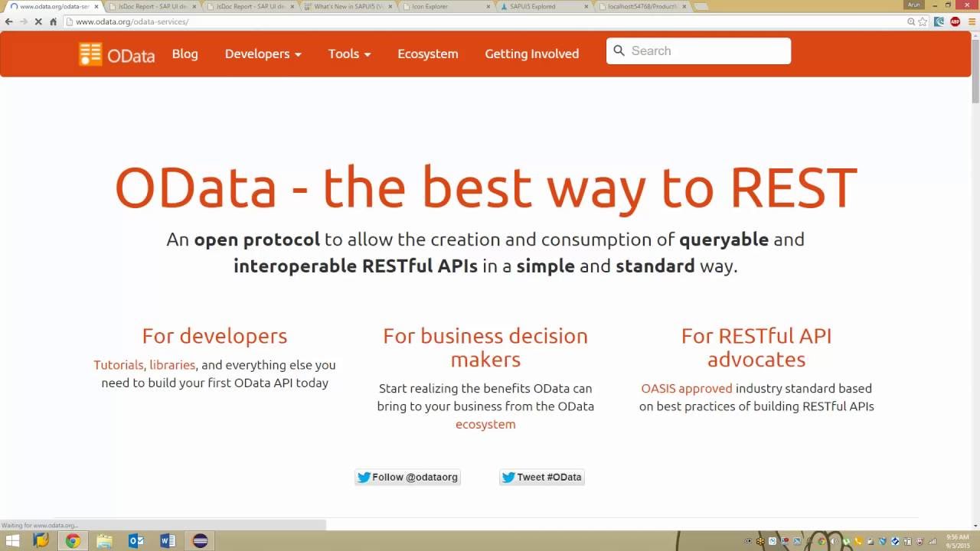This screenshot has height=551, width=980.
Task: Select the www.odata.org browser tab
Action: coord(54,6)
